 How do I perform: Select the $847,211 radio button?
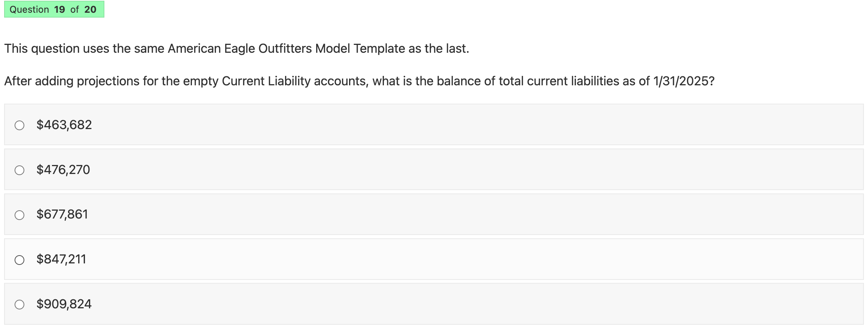pos(20,260)
